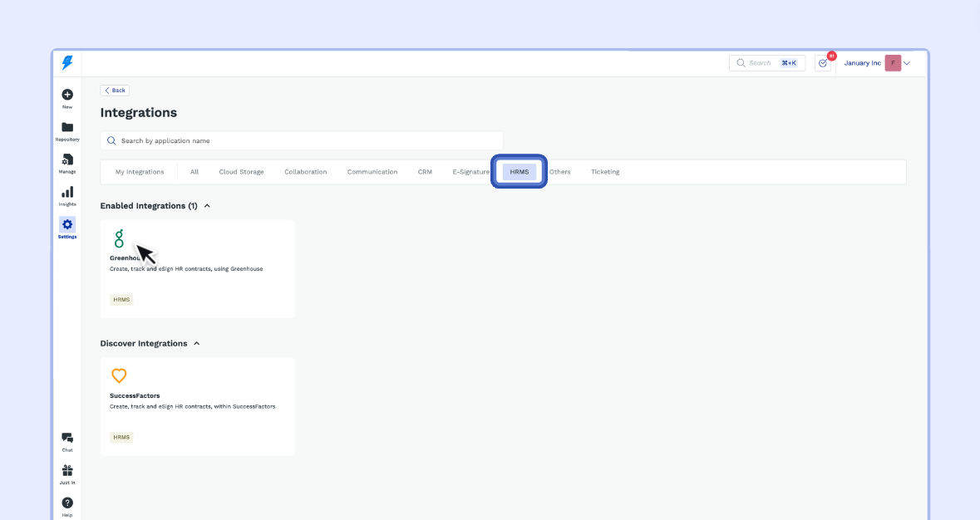Open the My Integrations tab

[x=140, y=172]
